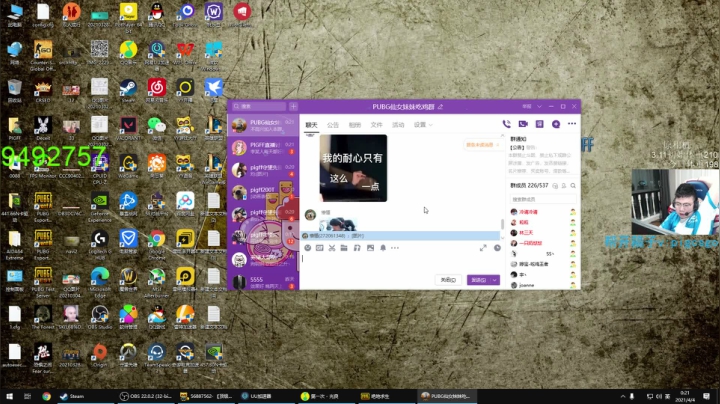
Task: Open the emoji picker in the chat toolbar
Action: coord(308,248)
